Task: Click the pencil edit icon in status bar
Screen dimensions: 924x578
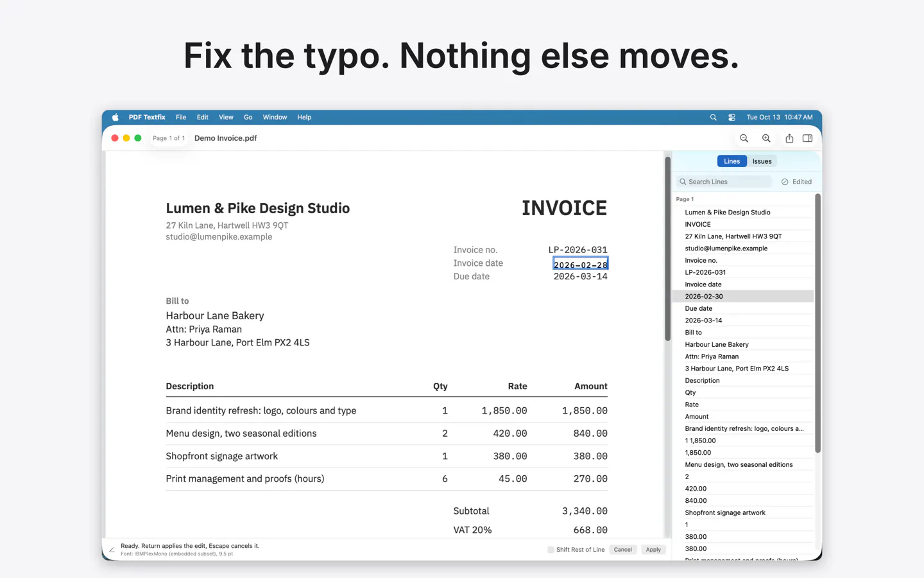Action: (x=112, y=550)
